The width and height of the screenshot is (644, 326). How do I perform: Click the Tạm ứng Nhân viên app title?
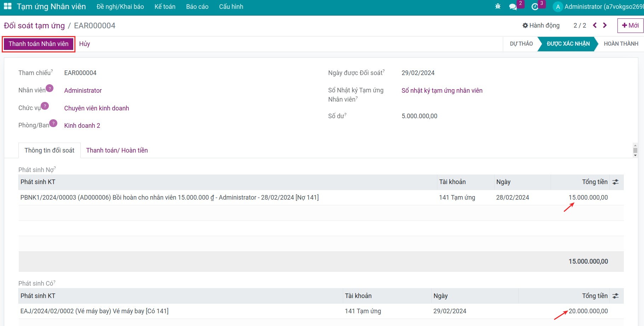[x=51, y=7]
